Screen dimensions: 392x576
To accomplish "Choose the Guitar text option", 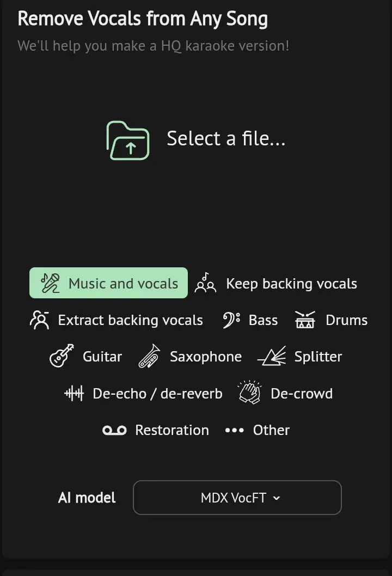I will tap(102, 357).
